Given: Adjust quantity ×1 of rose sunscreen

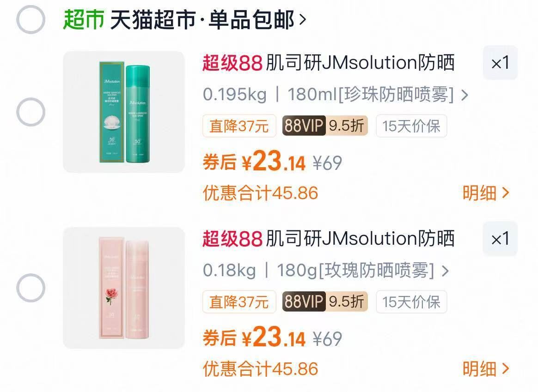Looking at the screenshot, I should click(x=500, y=239).
